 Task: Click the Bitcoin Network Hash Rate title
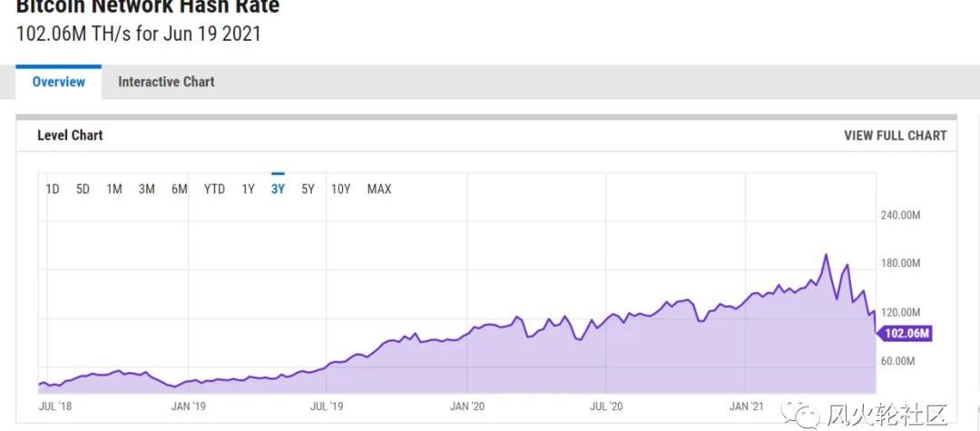[x=148, y=7]
